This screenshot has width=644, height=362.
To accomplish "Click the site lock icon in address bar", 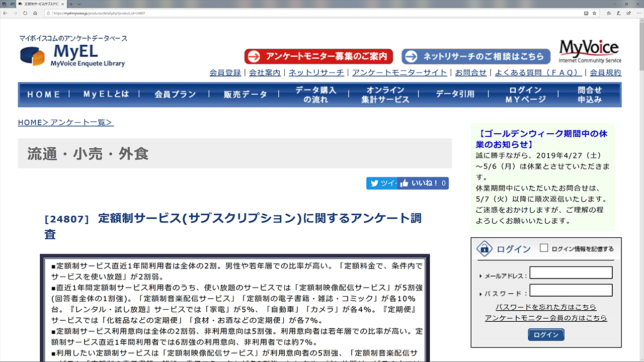I will 49,13.
